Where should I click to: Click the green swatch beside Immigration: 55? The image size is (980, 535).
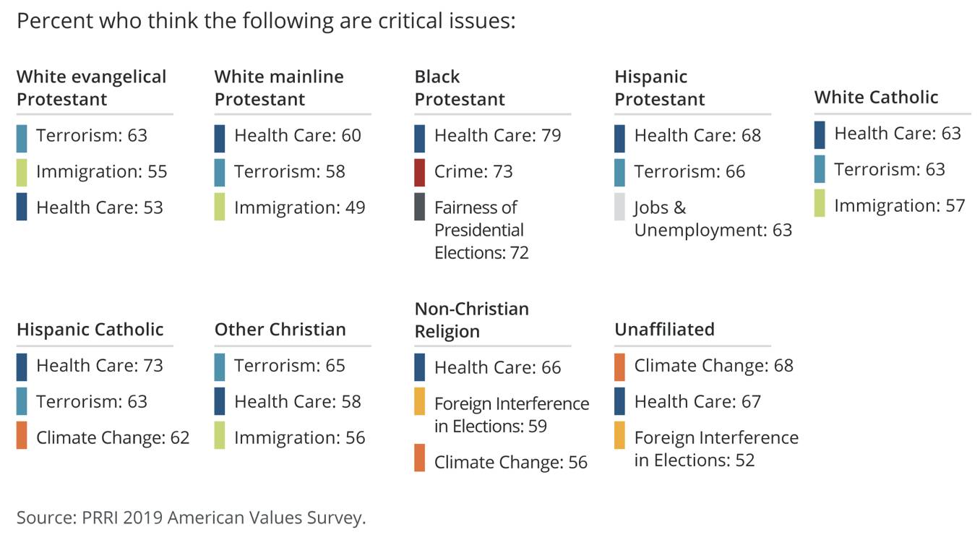tap(22, 174)
